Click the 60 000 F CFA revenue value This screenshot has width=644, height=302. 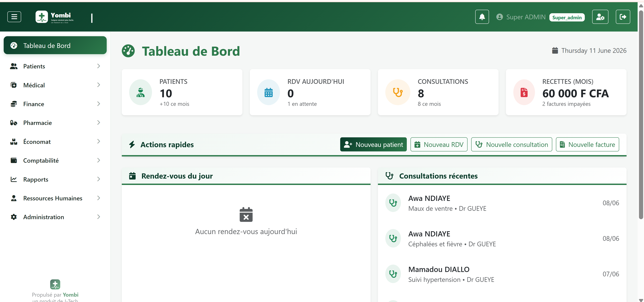pos(575,94)
